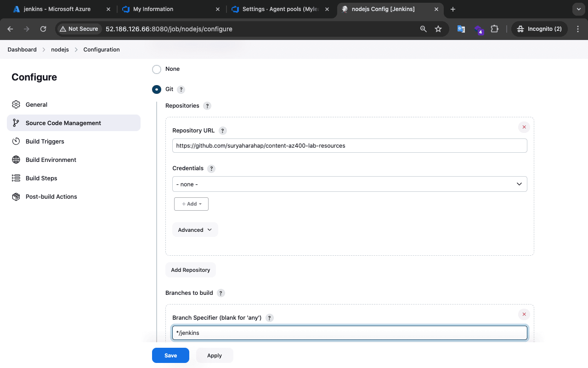Open the Chrome three-dot menu

(x=578, y=29)
